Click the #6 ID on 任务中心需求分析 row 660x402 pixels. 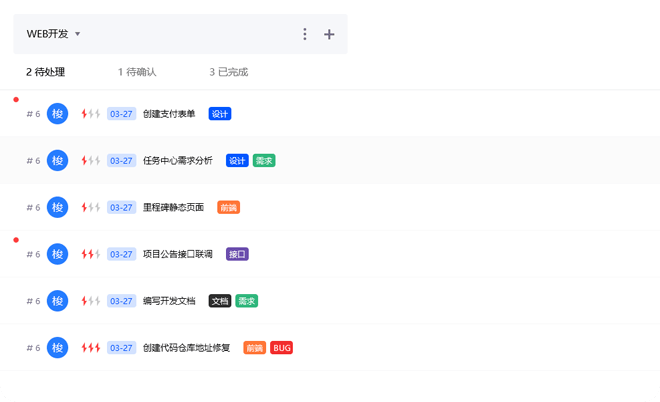(33, 161)
